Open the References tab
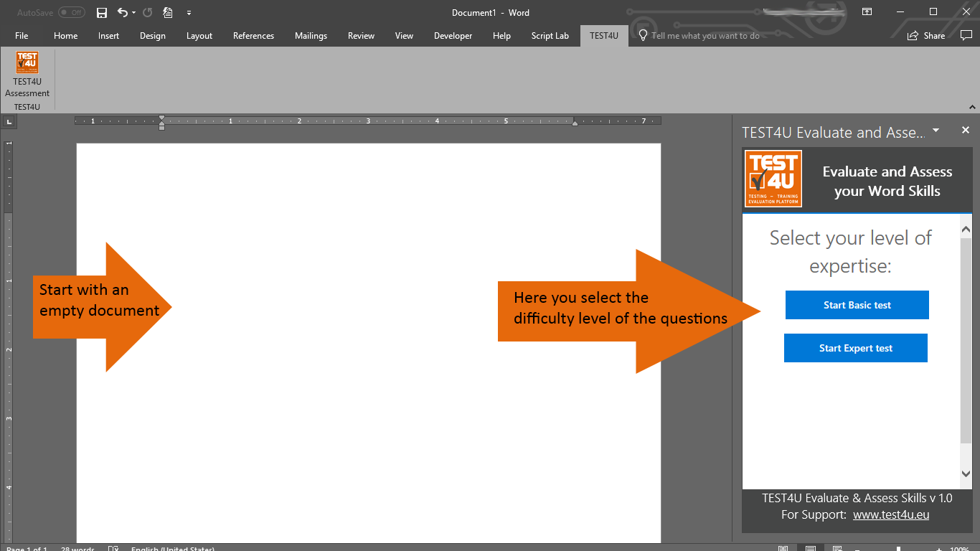The image size is (980, 551). pyautogui.click(x=253, y=36)
